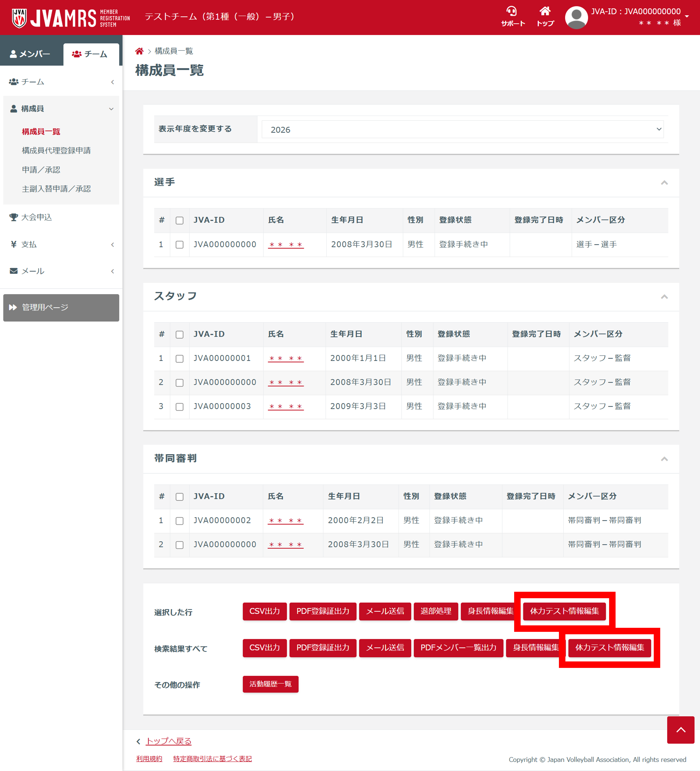The image size is (700, 771).
Task: Check the box for staff row JVA00000001
Action: pyautogui.click(x=179, y=359)
